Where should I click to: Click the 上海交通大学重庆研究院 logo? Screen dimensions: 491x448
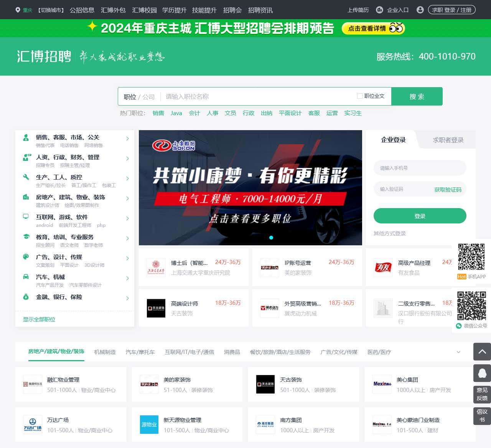click(x=156, y=267)
